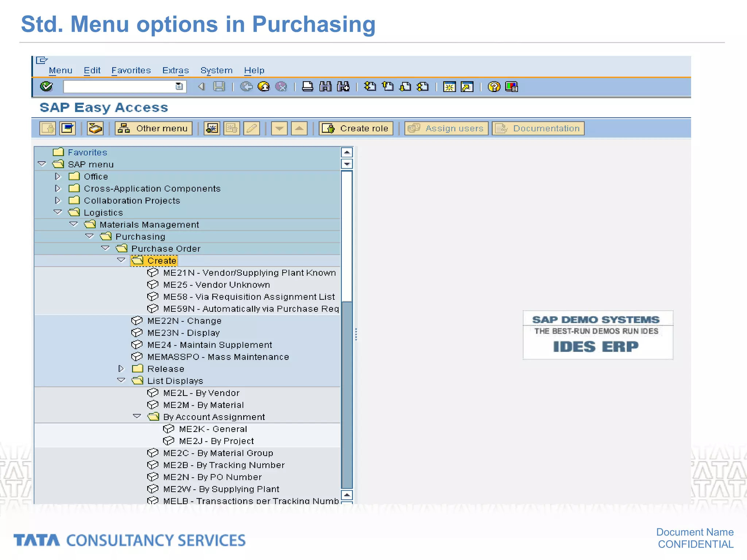Click the tree vertical scrollbar thumb

(x=347, y=236)
